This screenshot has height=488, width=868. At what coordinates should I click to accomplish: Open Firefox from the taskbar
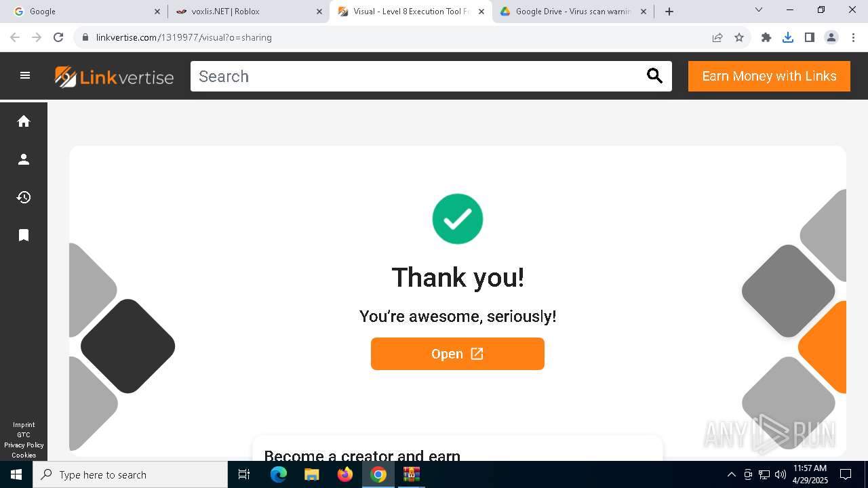point(345,474)
